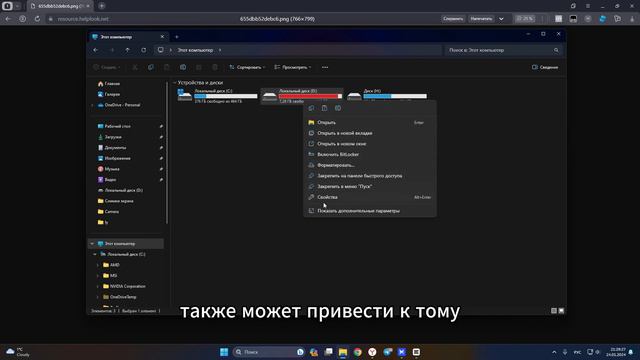Click the pin icon next to 'Рабочий стол'
The height and width of the screenshot is (360, 640).
coord(161,126)
